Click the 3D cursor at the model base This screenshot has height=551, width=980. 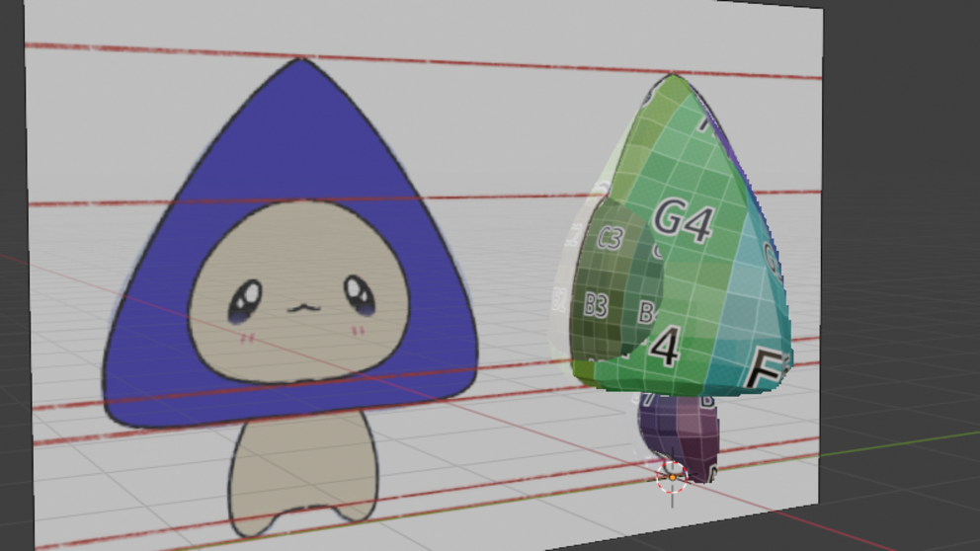point(673,478)
